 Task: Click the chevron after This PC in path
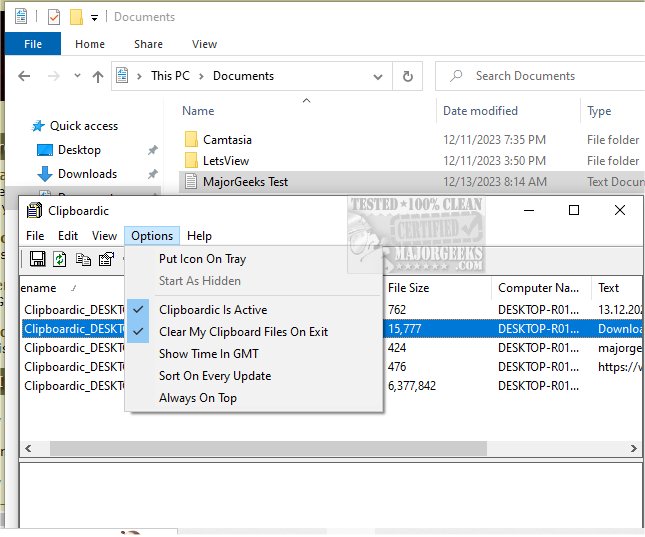(x=201, y=77)
